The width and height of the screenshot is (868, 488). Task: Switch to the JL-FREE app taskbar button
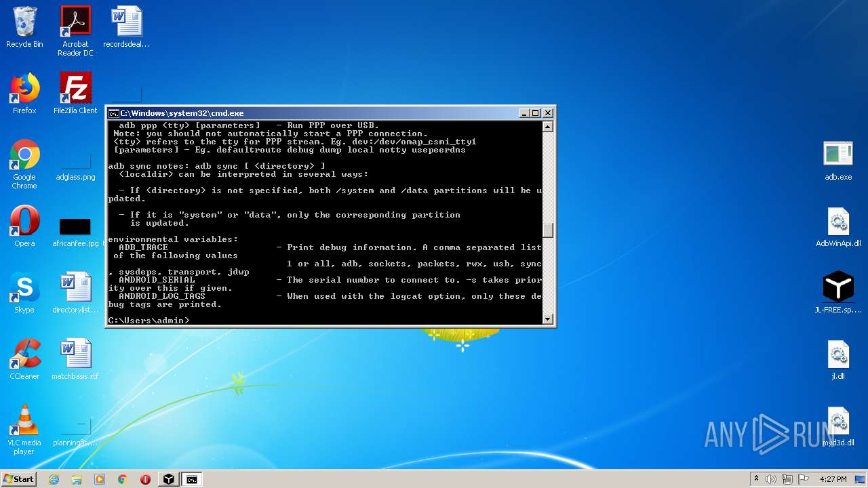coord(168,479)
